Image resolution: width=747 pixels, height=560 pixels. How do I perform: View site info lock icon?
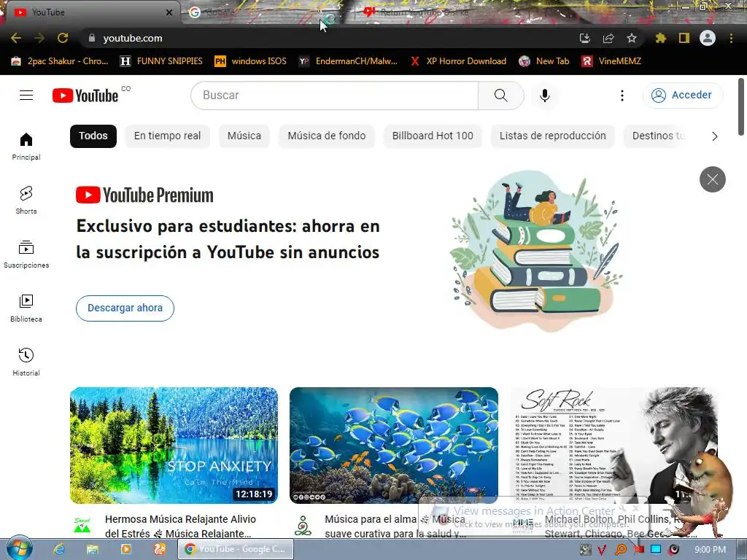tap(92, 38)
